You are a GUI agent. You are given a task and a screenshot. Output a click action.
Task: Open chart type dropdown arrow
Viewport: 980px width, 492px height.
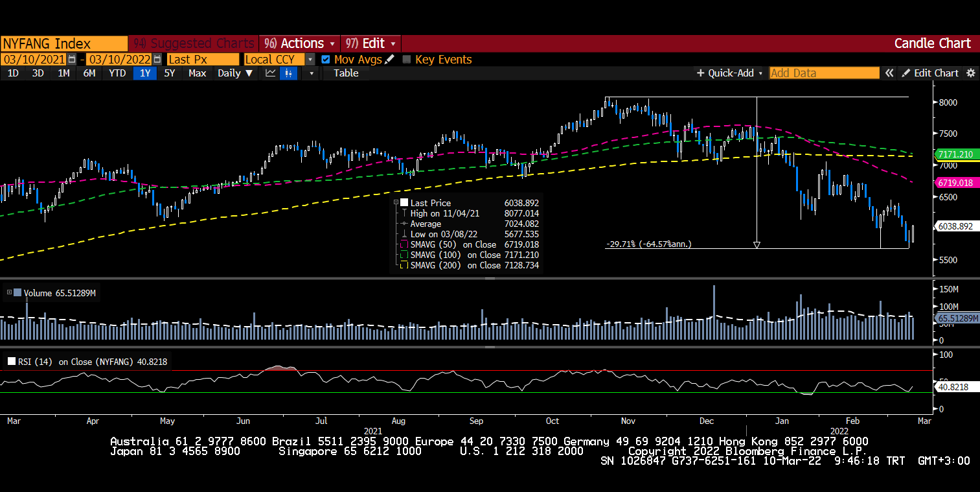tap(311, 73)
